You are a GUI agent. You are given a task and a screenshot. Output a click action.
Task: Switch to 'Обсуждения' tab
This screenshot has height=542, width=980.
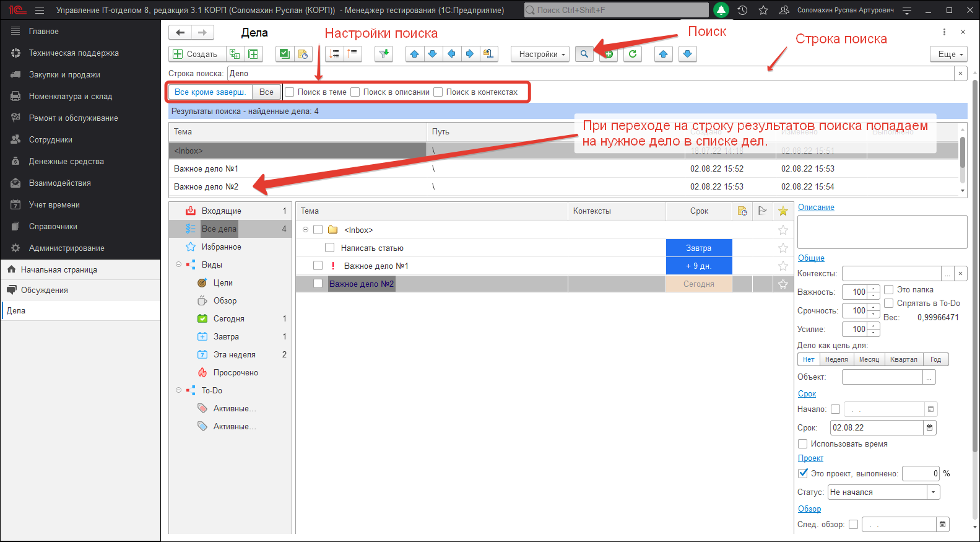(x=44, y=290)
